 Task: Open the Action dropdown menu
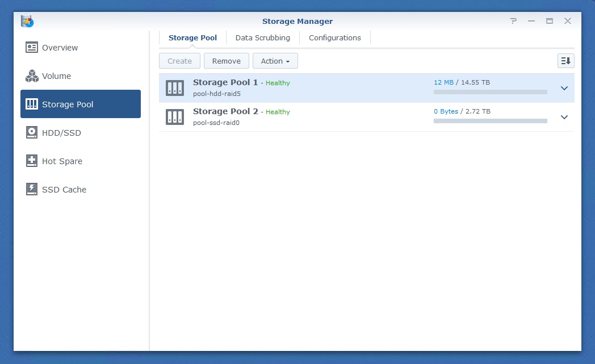click(x=275, y=61)
